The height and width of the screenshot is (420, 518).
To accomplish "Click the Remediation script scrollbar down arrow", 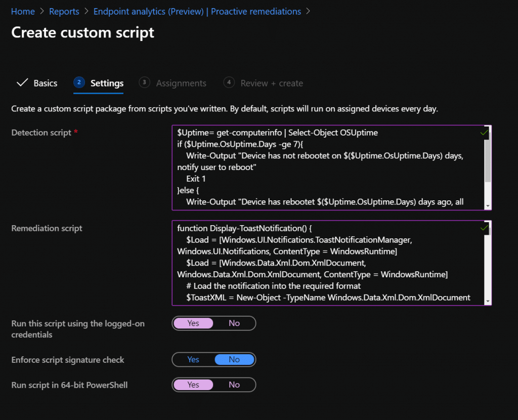I will tap(487, 301).
